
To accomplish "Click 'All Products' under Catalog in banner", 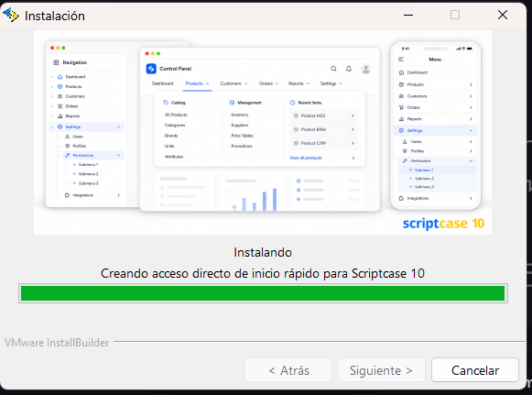I will [x=176, y=115].
